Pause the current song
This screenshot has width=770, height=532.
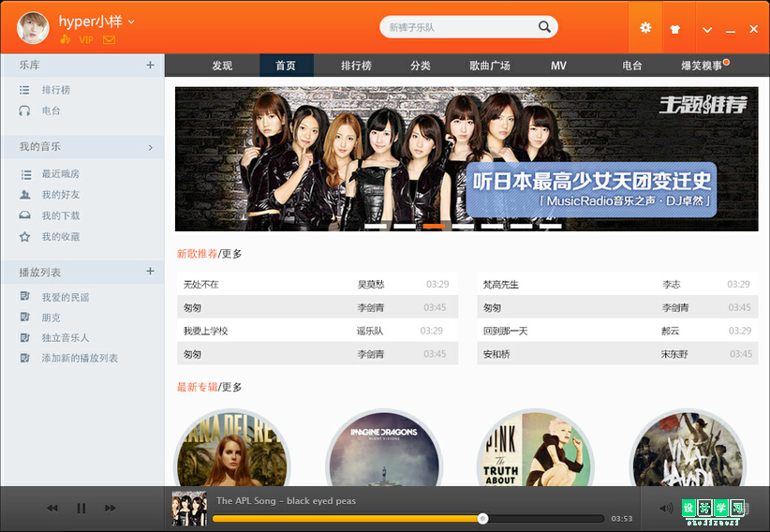pyautogui.click(x=81, y=508)
